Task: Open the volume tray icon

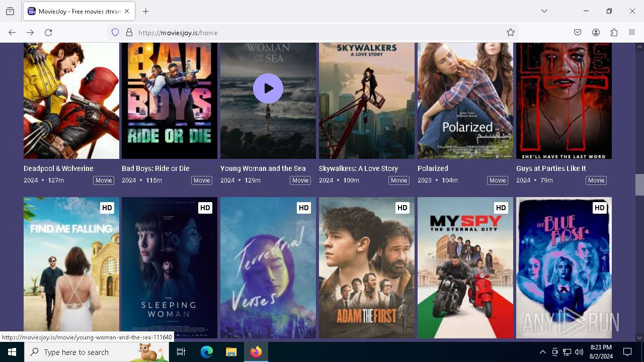Action: [579, 352]
